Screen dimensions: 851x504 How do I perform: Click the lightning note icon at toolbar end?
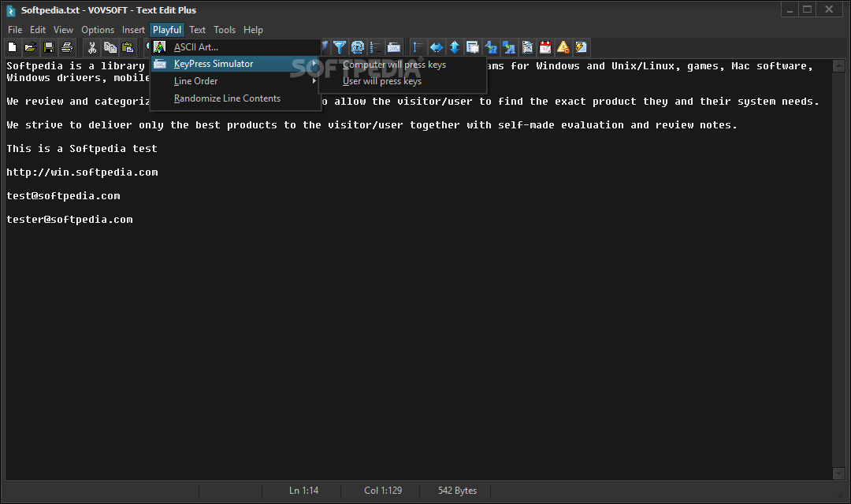coord(582,48)
